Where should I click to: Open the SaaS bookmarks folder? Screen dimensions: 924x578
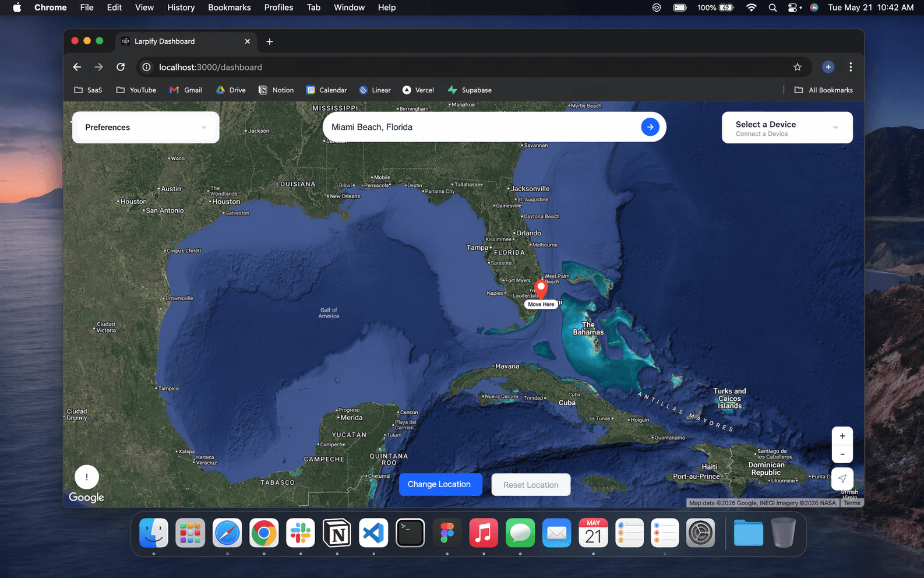[88, 90]
